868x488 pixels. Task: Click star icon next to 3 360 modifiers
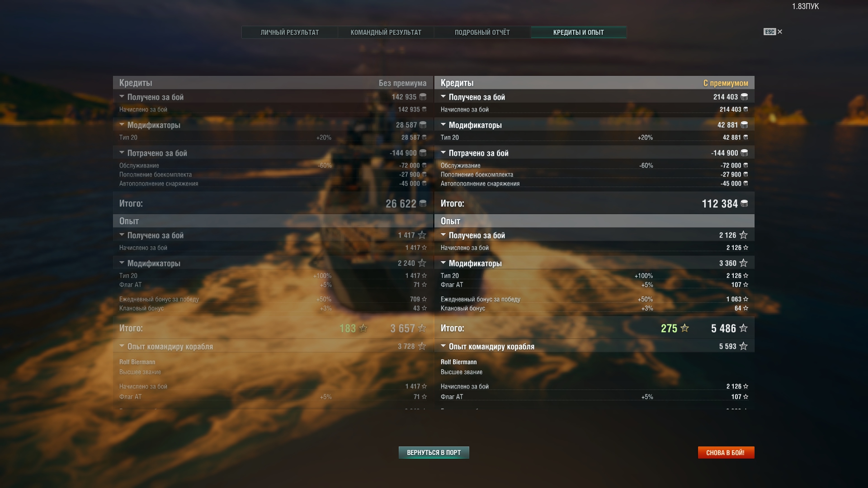(744, 263)
